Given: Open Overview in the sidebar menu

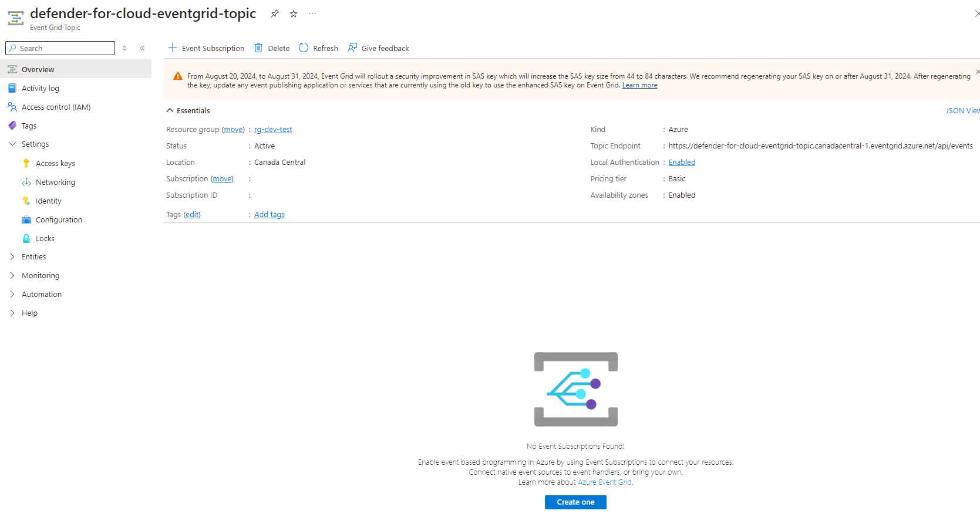Looking at the screenshot, I should point(76,69).
